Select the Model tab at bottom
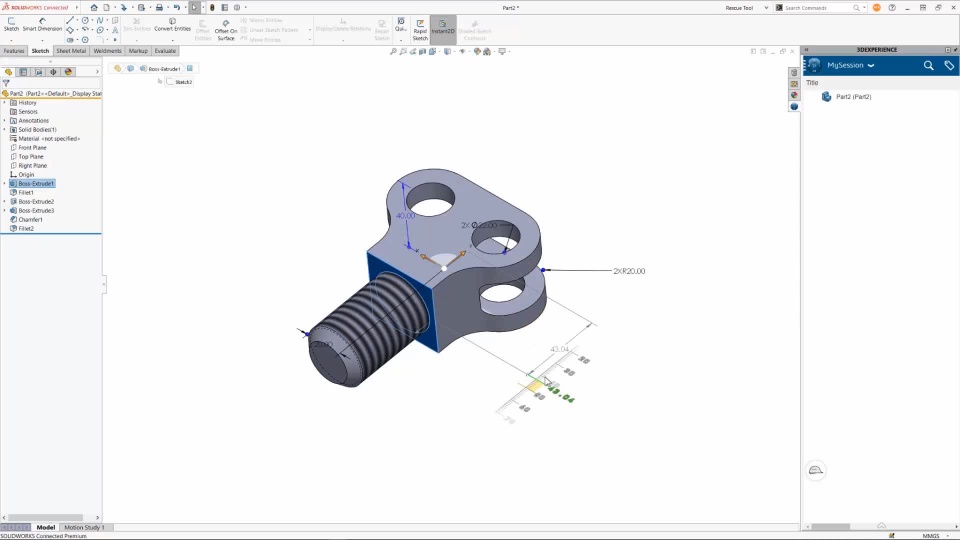Viewport: 960px width, 540px height. [x=45, y=527]
